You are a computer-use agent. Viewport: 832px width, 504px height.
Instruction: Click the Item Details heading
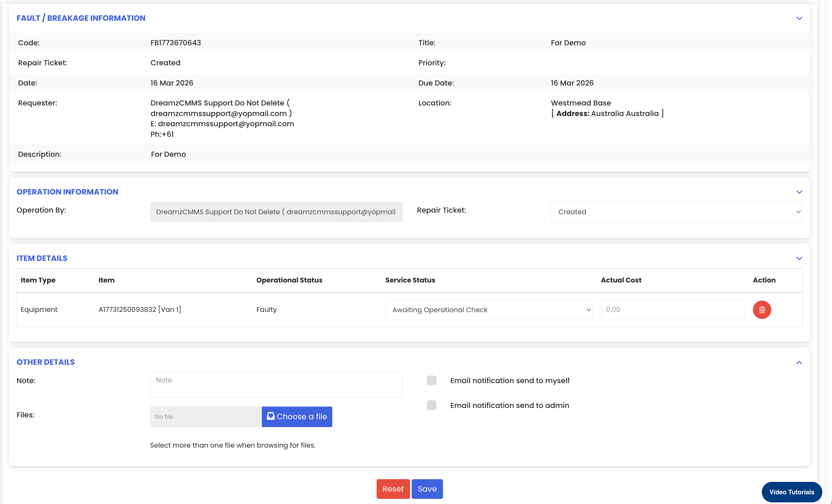pos(42,258)
